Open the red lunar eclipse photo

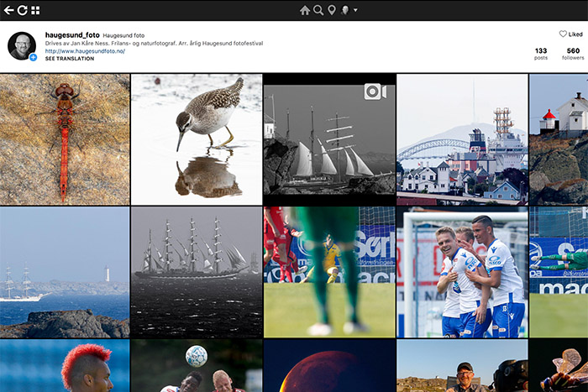click(329, 366)
